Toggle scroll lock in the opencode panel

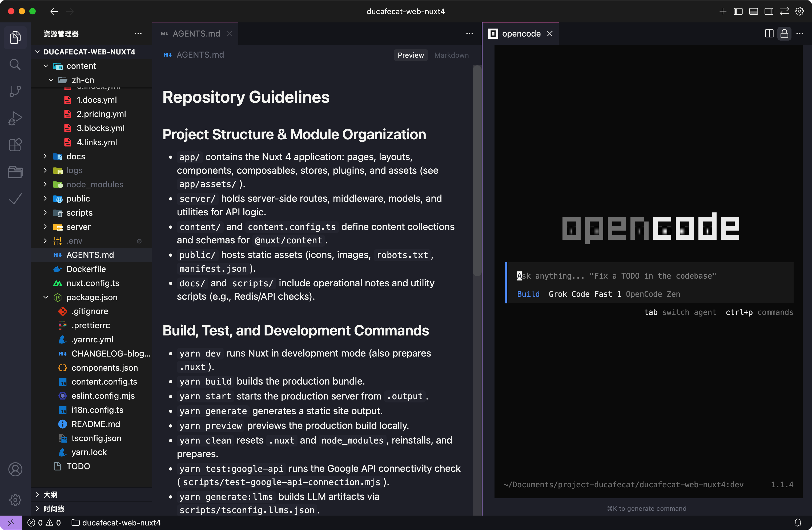coord(784,33)
